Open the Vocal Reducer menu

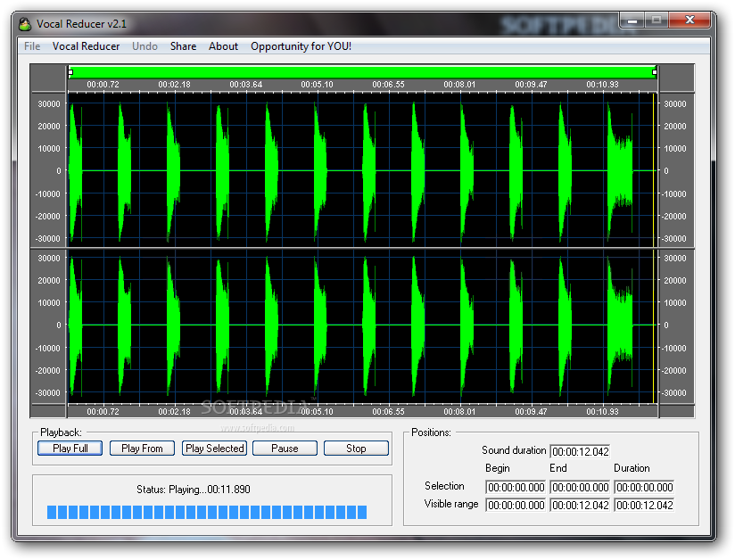[x=86, y=46]
